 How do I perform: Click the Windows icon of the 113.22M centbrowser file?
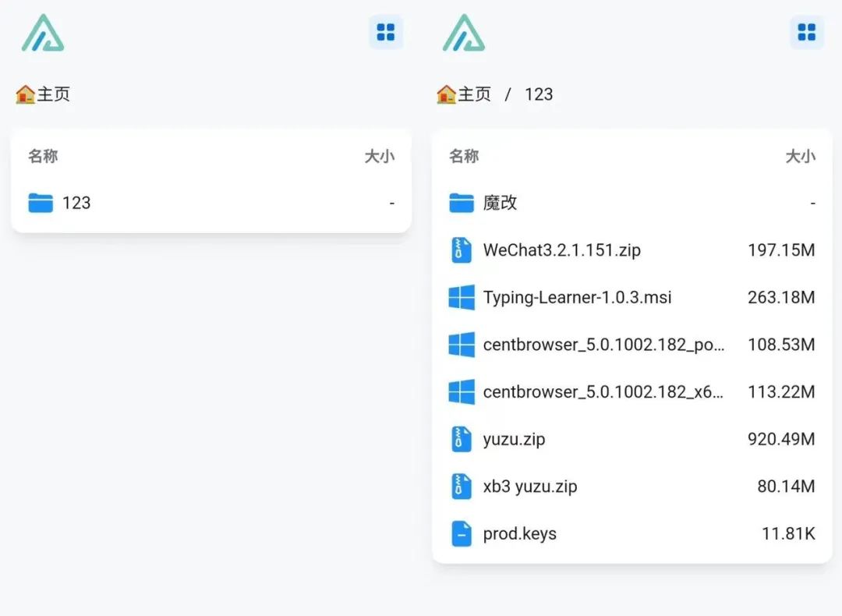[x=462, y=392]
